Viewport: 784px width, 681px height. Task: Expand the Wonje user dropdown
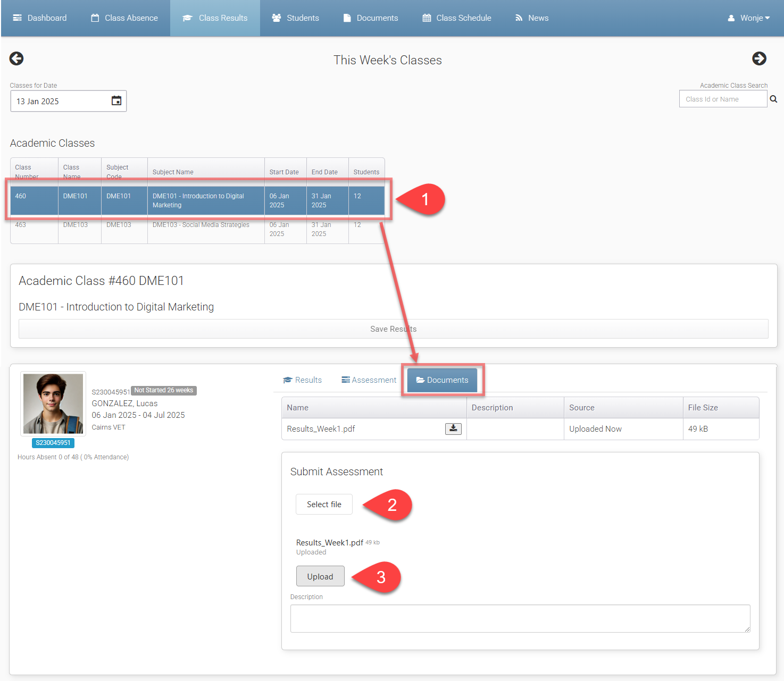click(749, 18)
